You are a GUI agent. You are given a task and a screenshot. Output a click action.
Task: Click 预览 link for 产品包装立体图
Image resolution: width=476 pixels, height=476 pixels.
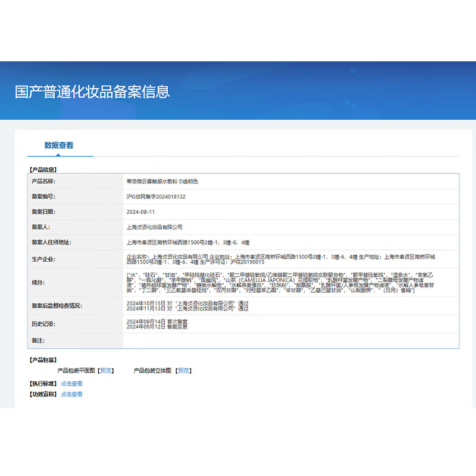(184, 370)
